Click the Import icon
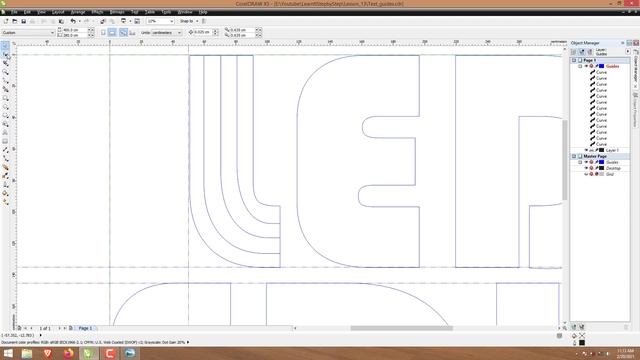Screen dimensions: 640x360 coord(103,21)
